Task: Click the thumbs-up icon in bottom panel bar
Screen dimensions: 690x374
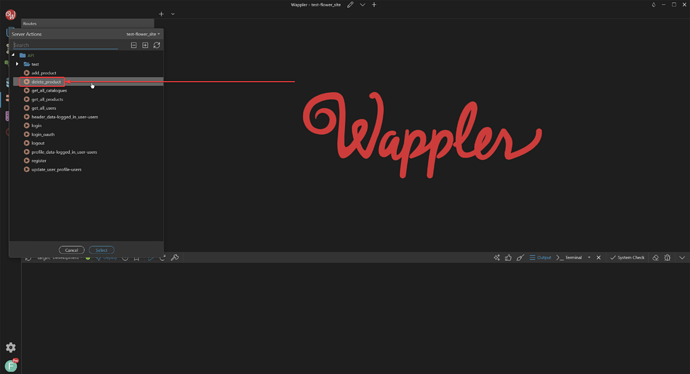Action: click(x=508, y=257)
